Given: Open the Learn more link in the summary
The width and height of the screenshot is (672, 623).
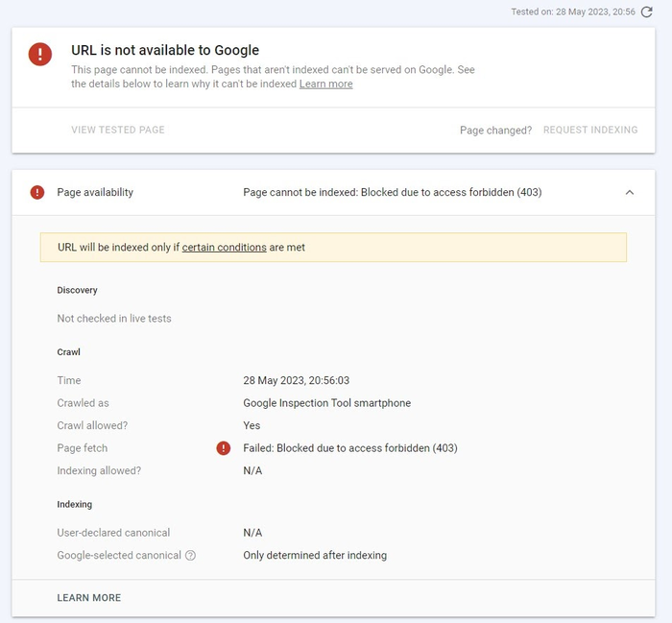Looking at the screenshot, I should tap(325, 84).
